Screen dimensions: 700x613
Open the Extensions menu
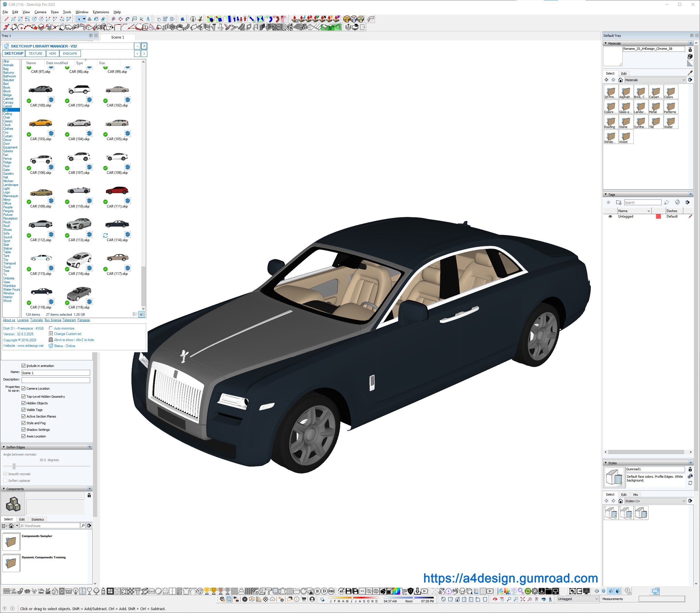pyautogui.click(x=100, y=12)
